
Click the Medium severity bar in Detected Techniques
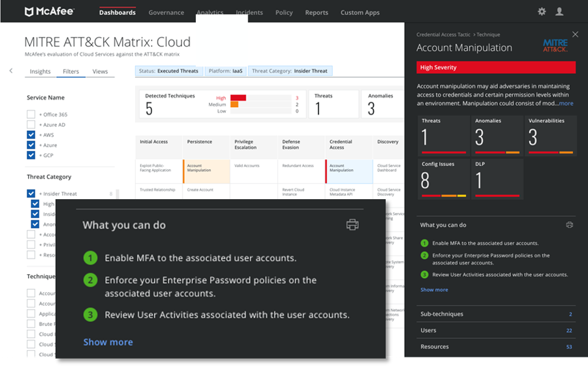[235, 105]
